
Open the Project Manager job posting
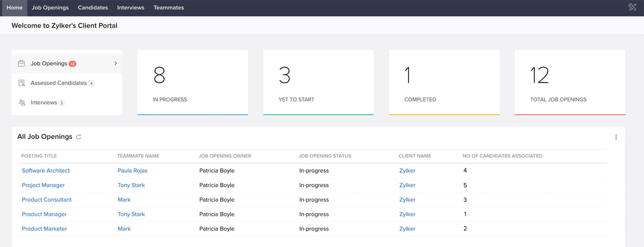coord(43,185)
